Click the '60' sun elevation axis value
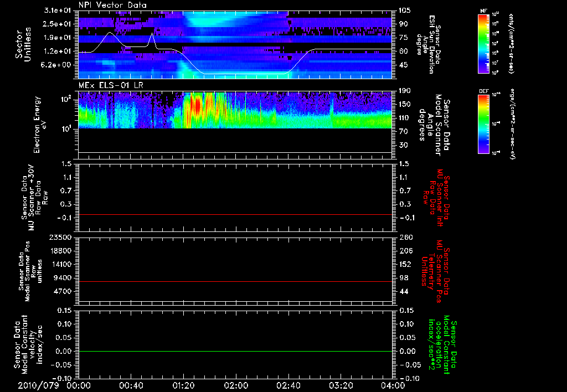Image resolution: width=567 pixels, height=392 pixels. 403,51
